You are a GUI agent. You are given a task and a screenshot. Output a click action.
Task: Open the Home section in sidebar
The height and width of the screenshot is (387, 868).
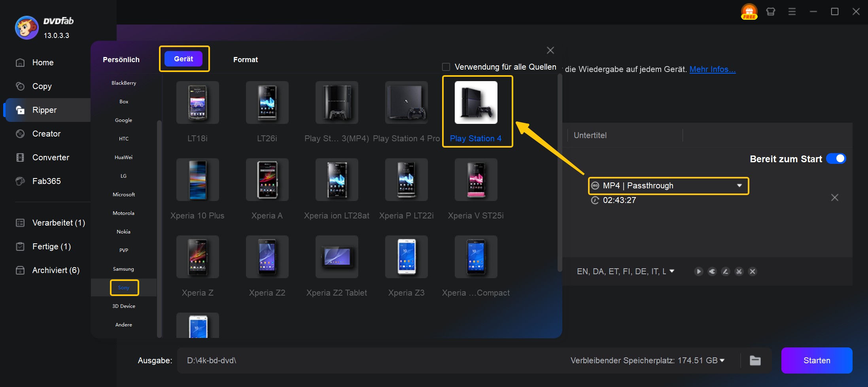pyautogui.click(x=43, y=63)
